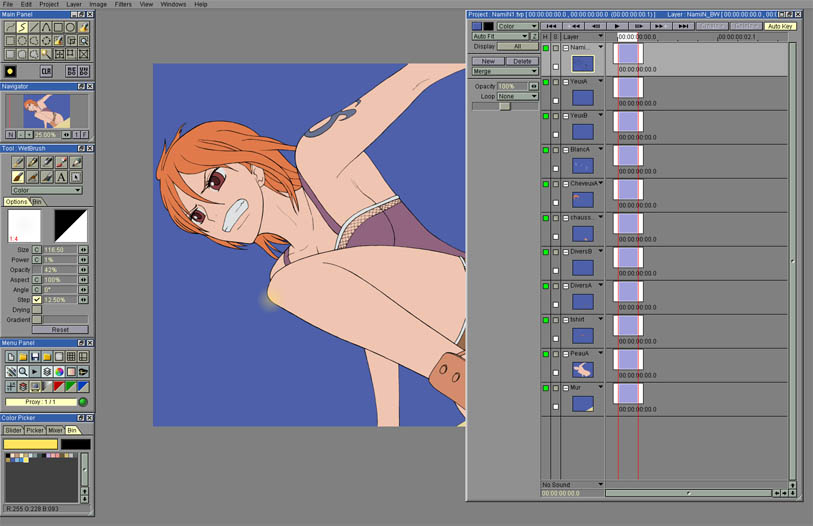Open the Color mode dropdown in Tool panel
This screenshot has height=526, width=813.
click(x=47, y=190)
